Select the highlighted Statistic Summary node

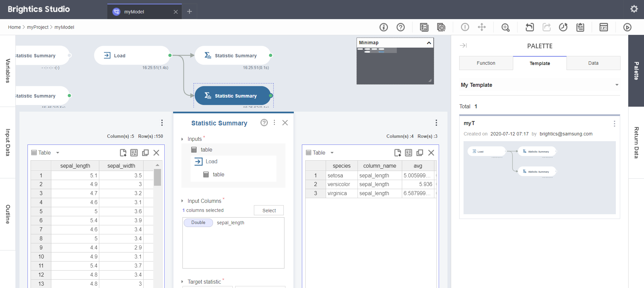click(x=233, y=96)
